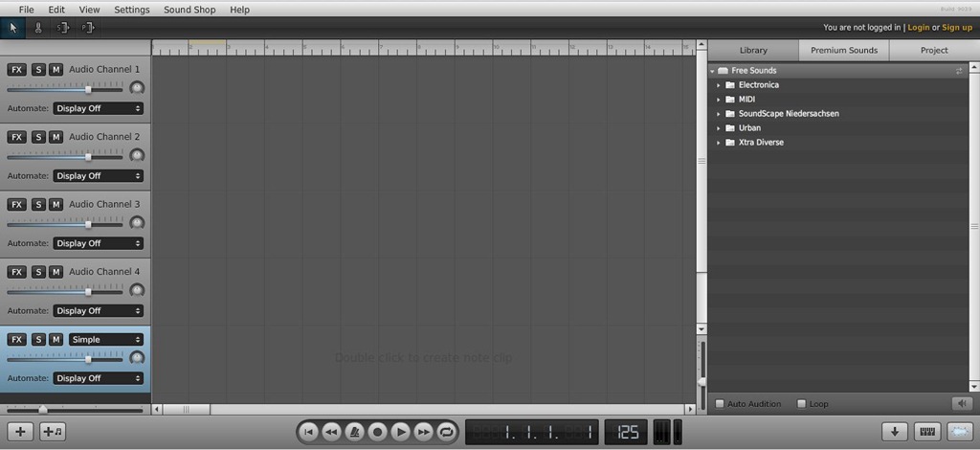Click the speaker audition icon in library
This screenshot has height=450, width=980.
(962, 404)
